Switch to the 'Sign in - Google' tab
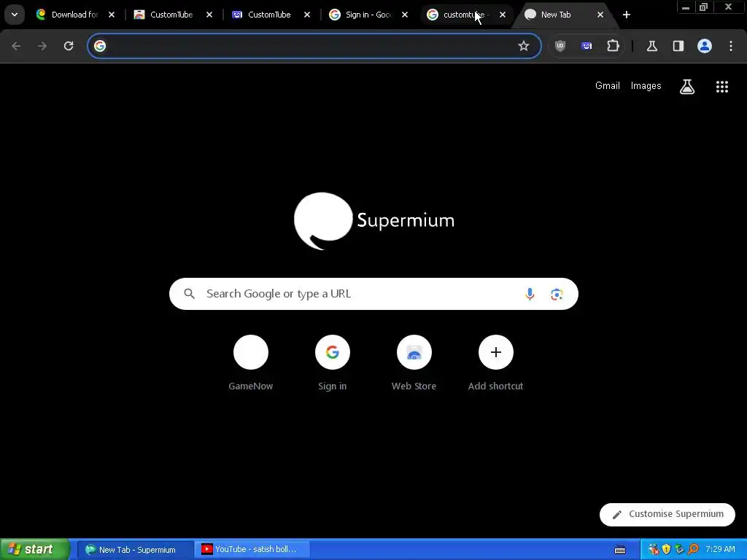Viewport: 747px width, 560px height. pyautogui.click(x=368, y=15)
